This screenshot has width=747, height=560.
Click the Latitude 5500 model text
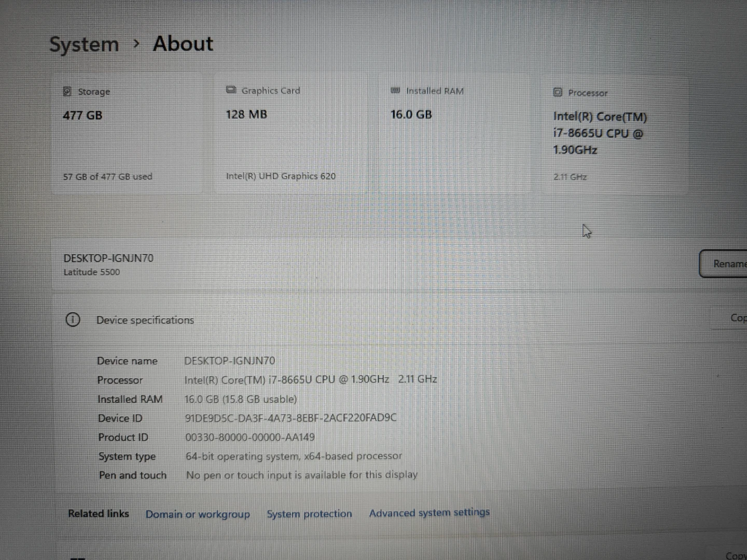click(x=91, y=272)
